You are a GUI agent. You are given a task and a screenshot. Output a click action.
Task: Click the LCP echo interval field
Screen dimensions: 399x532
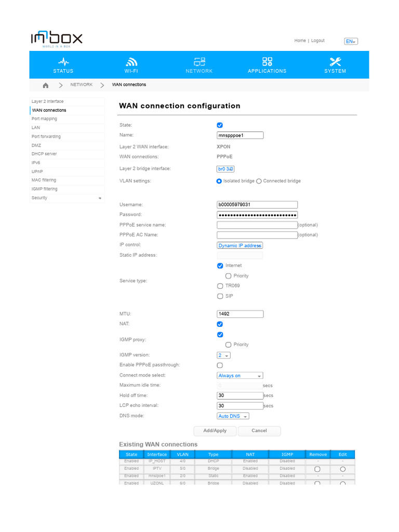coord(240,406)
